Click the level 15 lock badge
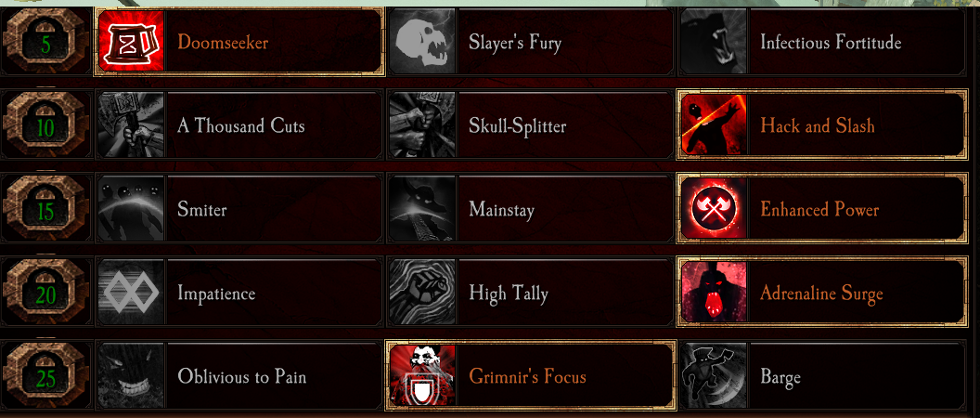This screenshot has height=418, width=980. (45, 209)
